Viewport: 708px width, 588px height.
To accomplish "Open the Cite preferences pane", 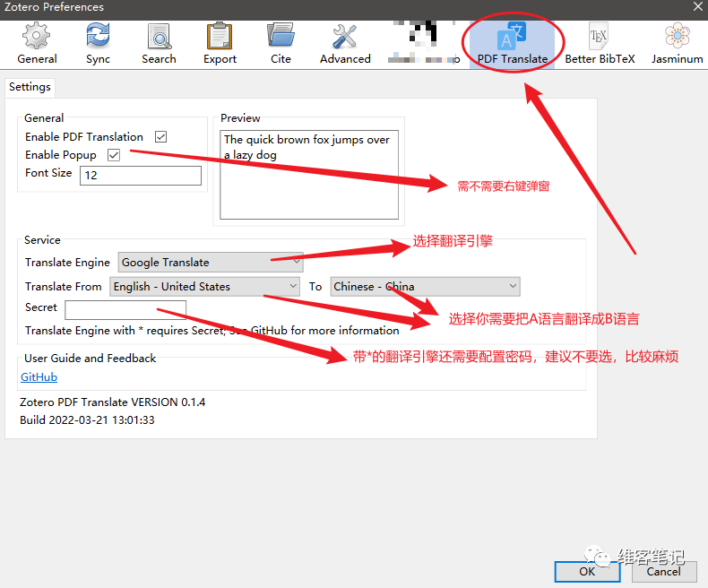I will [x=281, y=45].
